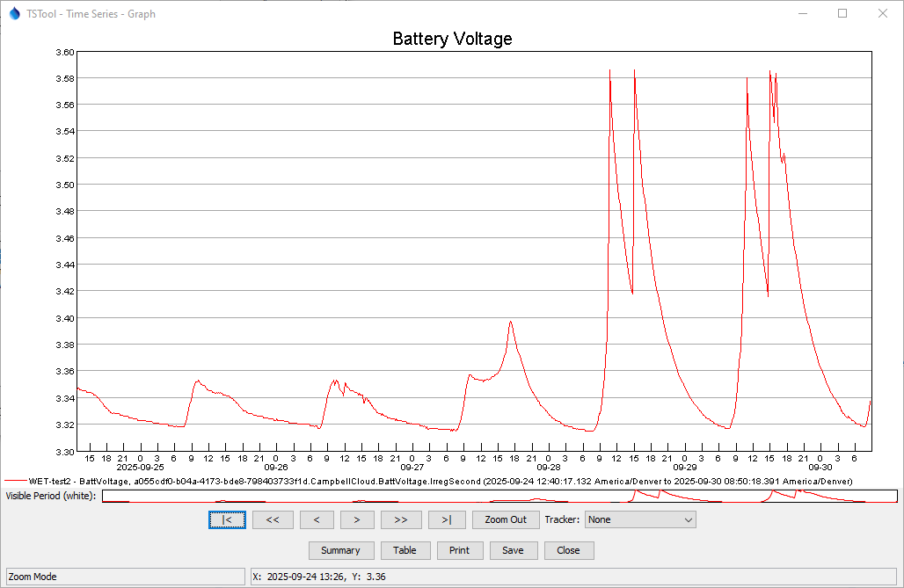Maximize the TSTool graph window

pyautogui.click(x=842, y=14)
